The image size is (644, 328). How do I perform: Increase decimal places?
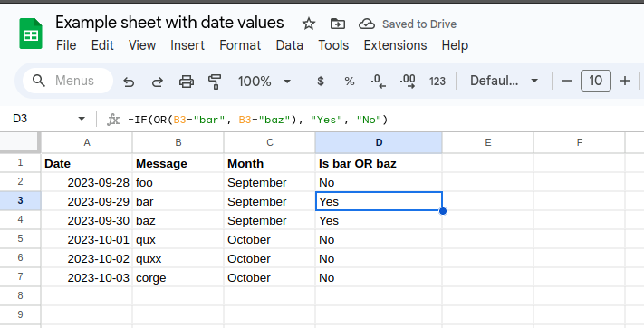pos(408,81)
